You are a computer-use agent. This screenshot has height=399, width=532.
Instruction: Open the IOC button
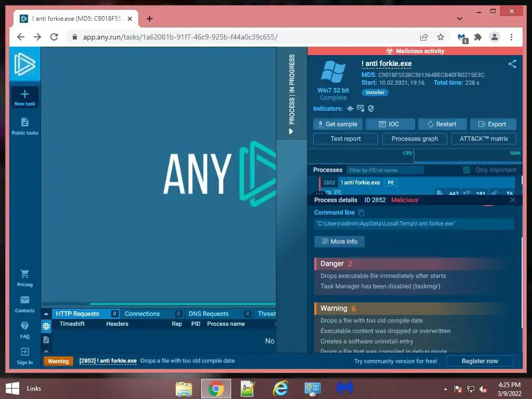click(390, 124)
